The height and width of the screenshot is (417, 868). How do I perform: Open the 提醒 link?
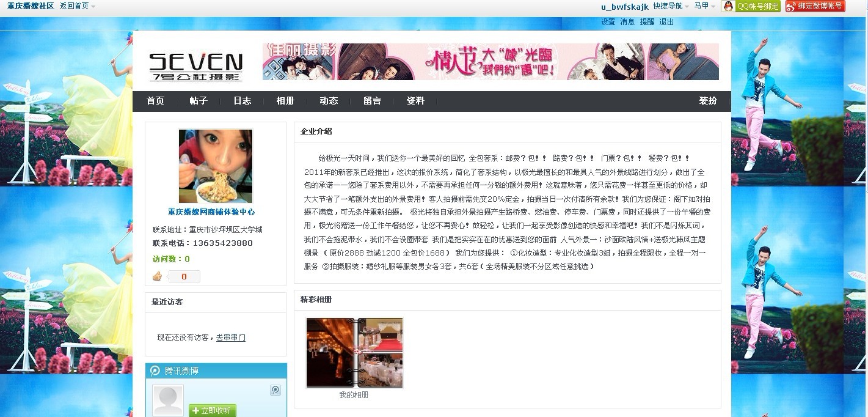click(x=647, y=22)
